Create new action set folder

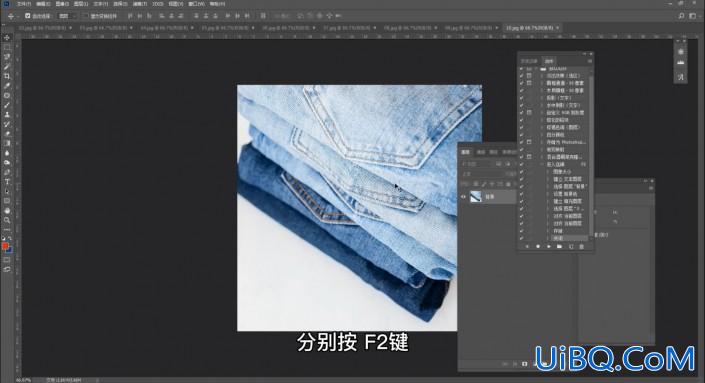click(x=559, y=246)
